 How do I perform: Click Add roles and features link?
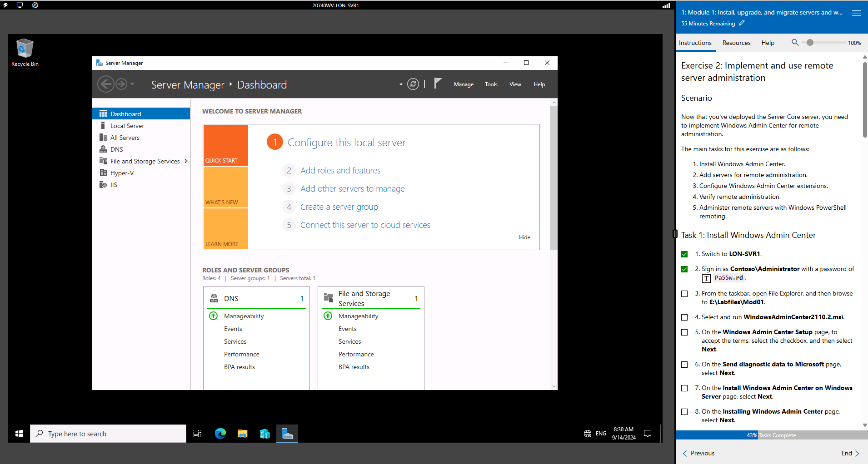pyautogui.click(x=340, y=171)
